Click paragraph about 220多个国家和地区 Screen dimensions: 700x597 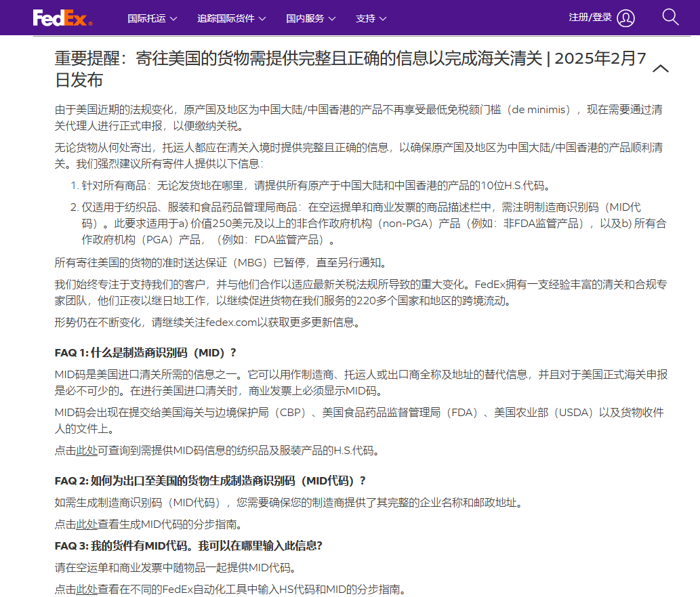click(361, 293)
